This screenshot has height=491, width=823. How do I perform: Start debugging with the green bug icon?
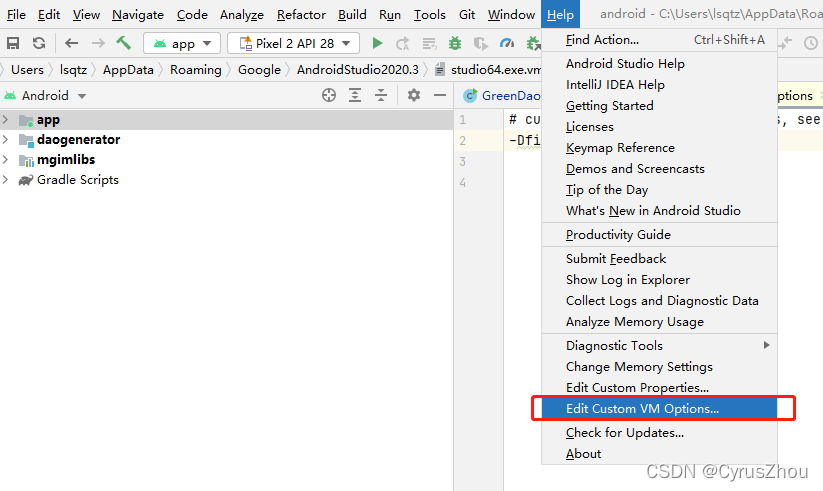coord(455,43)
